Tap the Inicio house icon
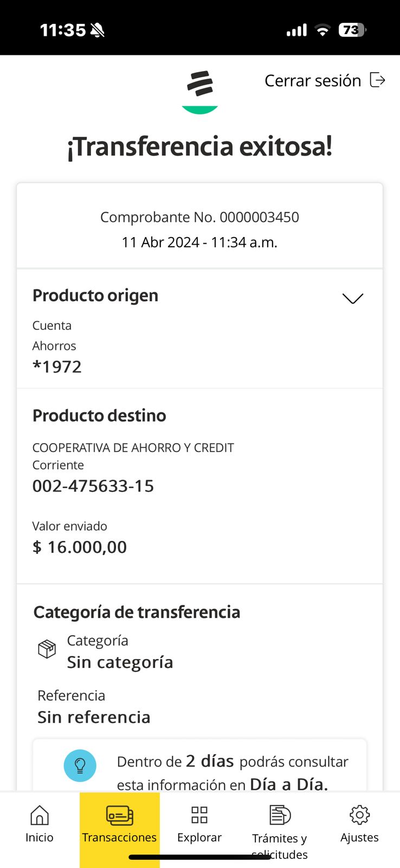The width and height of the screenshot is (400, 868). point(40,815)
